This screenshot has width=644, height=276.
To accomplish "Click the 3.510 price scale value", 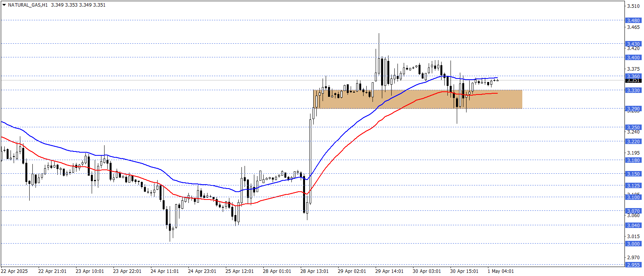I will (x=633, y=6).
